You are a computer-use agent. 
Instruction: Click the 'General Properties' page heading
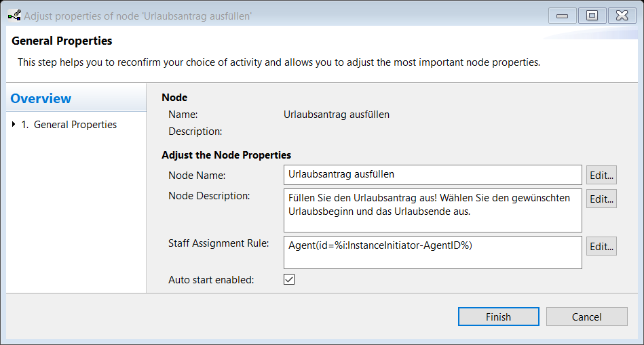(62, 41)
